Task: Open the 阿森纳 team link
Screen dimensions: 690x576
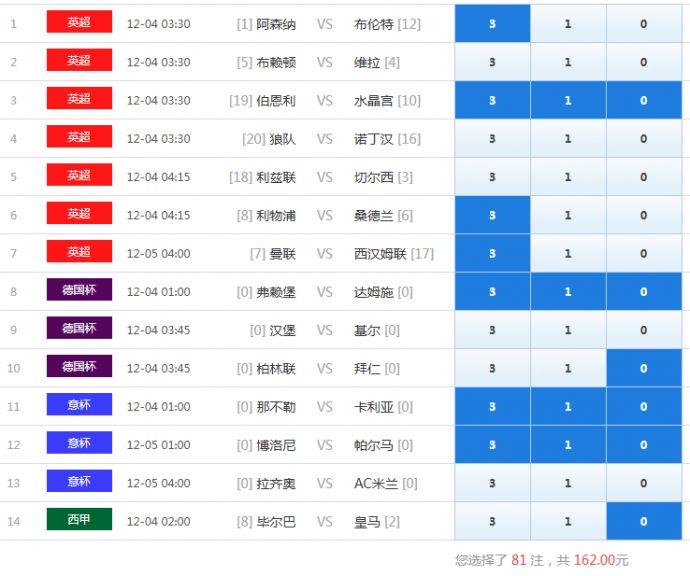Action: point(276,24)
